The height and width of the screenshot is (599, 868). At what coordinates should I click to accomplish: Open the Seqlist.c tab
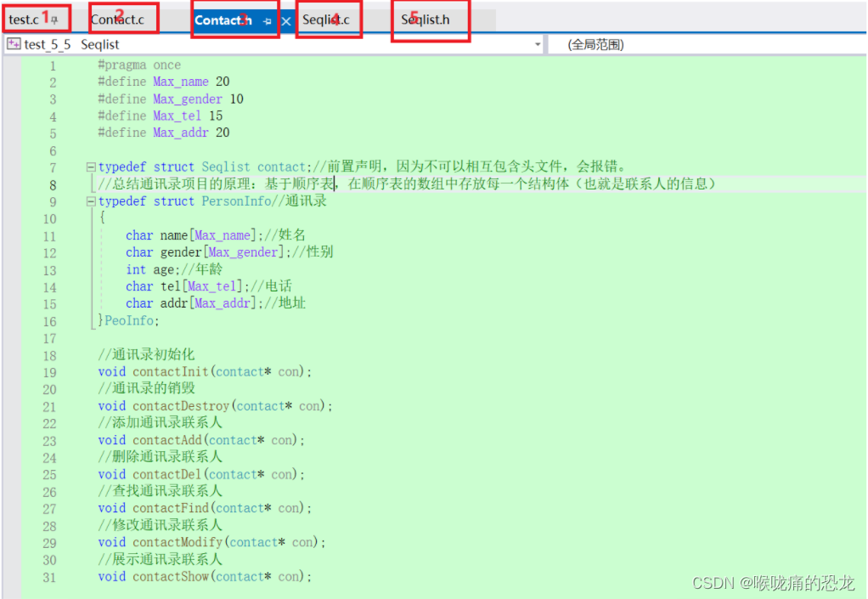326,20
